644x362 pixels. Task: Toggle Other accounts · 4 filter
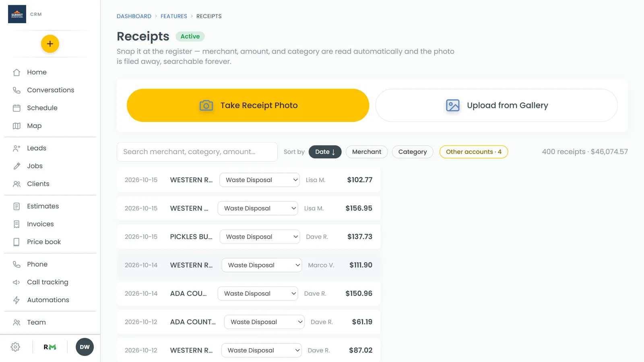click(x=474, y=152)
